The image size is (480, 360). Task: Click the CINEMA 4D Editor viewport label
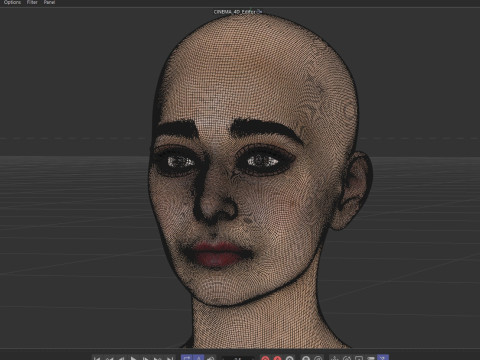235,12
